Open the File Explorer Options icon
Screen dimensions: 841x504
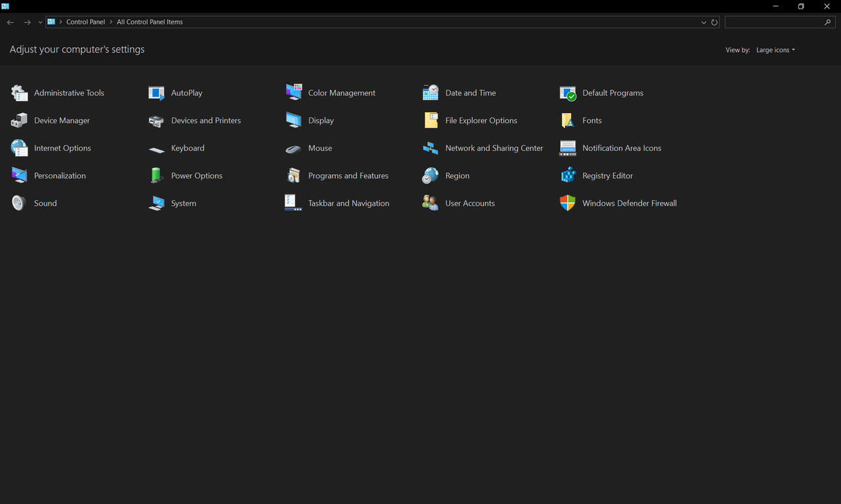coord(430,120)
